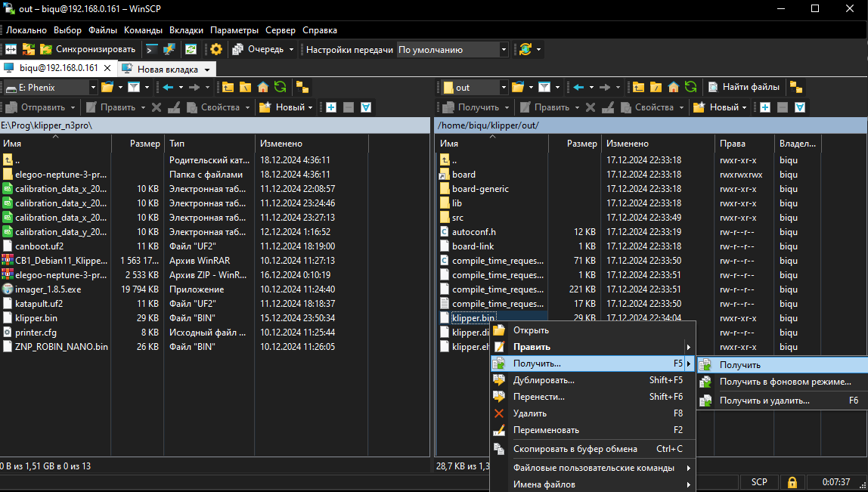Click the remote panel filter icon

point(544,87)
